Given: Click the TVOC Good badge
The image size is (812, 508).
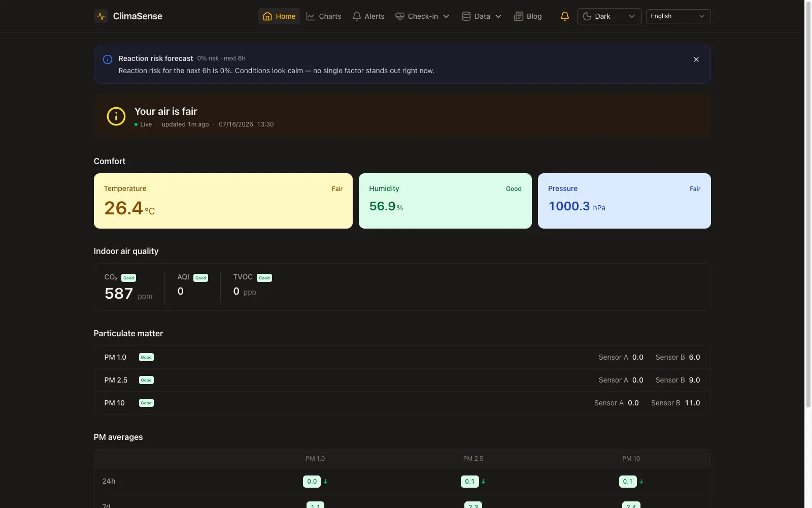Looking at the screenshot, I should click(264, 278).
